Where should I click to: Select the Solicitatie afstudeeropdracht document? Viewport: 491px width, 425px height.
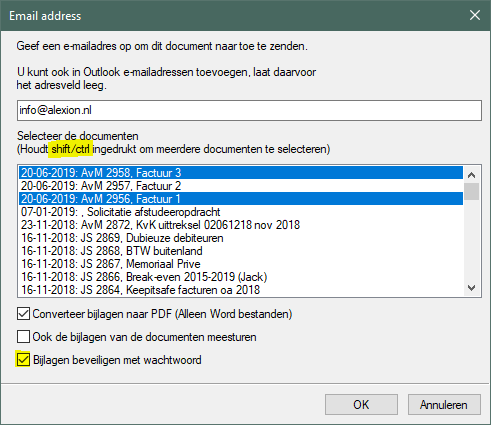point(241,212)
